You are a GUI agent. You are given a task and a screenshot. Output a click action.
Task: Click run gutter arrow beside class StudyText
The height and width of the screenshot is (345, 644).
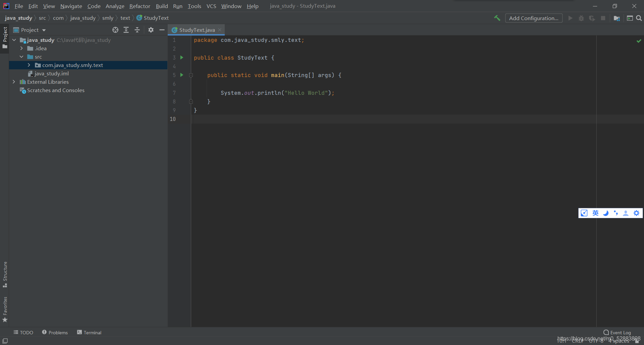click(182, 57)
